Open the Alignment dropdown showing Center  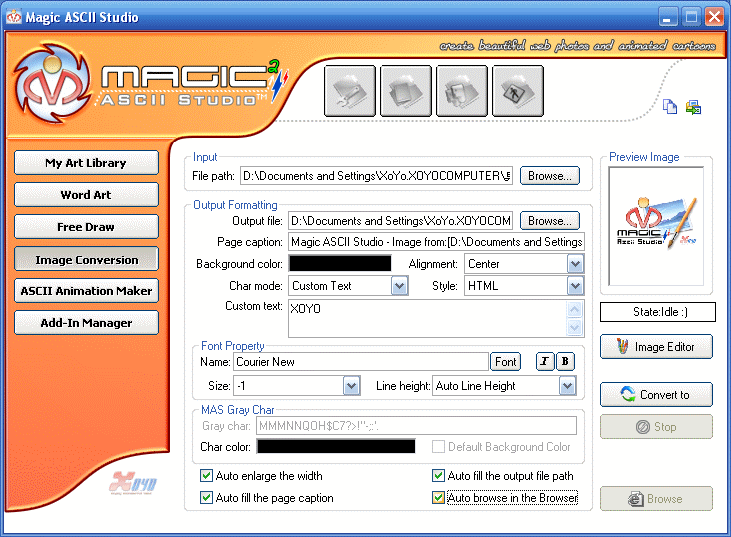(x=575, y=264)
